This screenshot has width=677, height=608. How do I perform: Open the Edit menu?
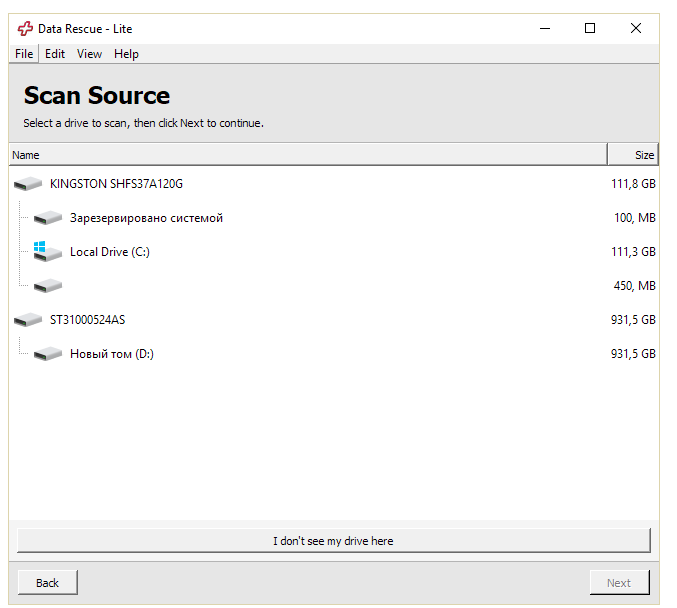click(x=55, y=54)
